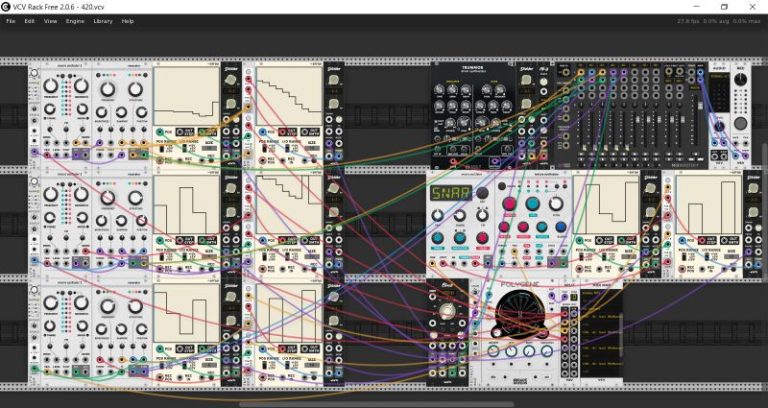Click the frequency knob on top-row Macro Oscillator
The width and height of the screenshot is (768, 408).
pyautogui.click(x=50, y=86)
